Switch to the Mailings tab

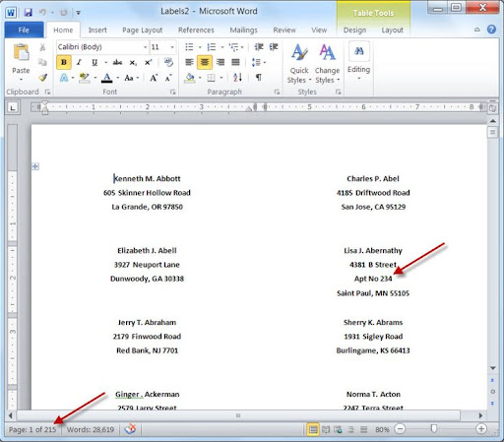point(243,31)
